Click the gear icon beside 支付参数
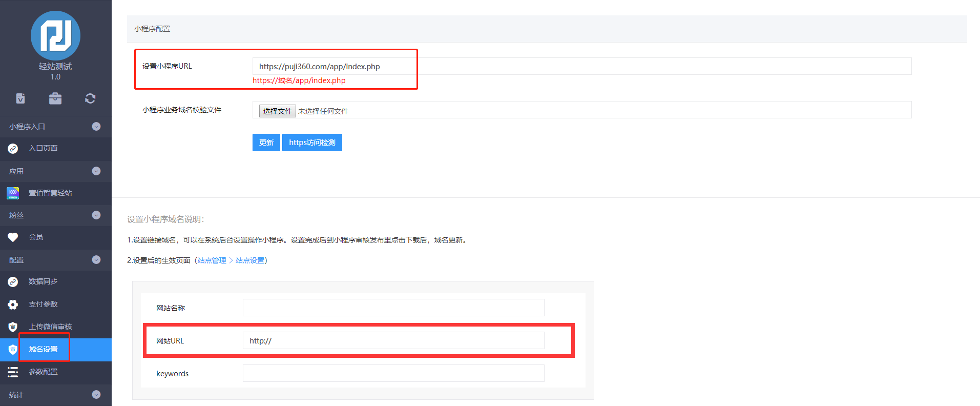This screenshot has height=406, width=980. click(13, 304)
